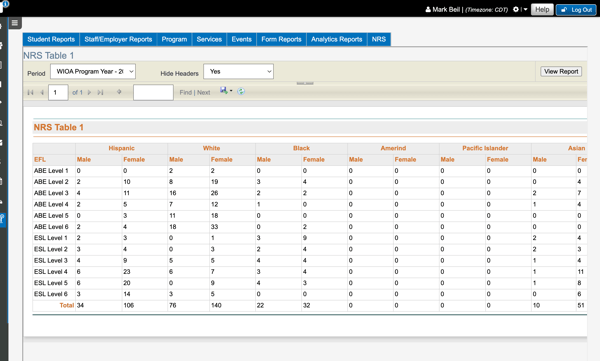Select the ESL Level 4 row label
The height and width of the screenshot is (361, 600).
tap(51, 271)
